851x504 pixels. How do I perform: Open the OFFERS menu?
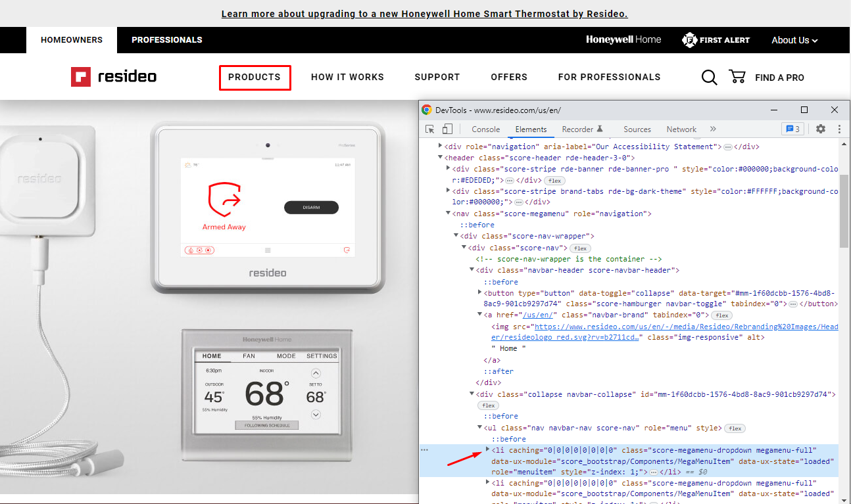[x=509, y=78]
